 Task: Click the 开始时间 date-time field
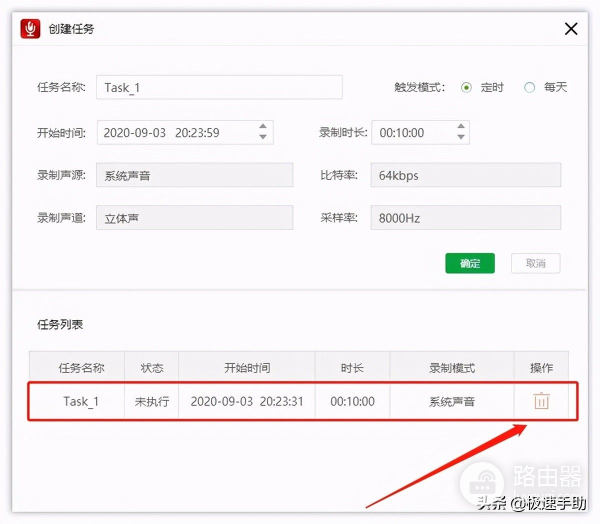pos(185,132)
